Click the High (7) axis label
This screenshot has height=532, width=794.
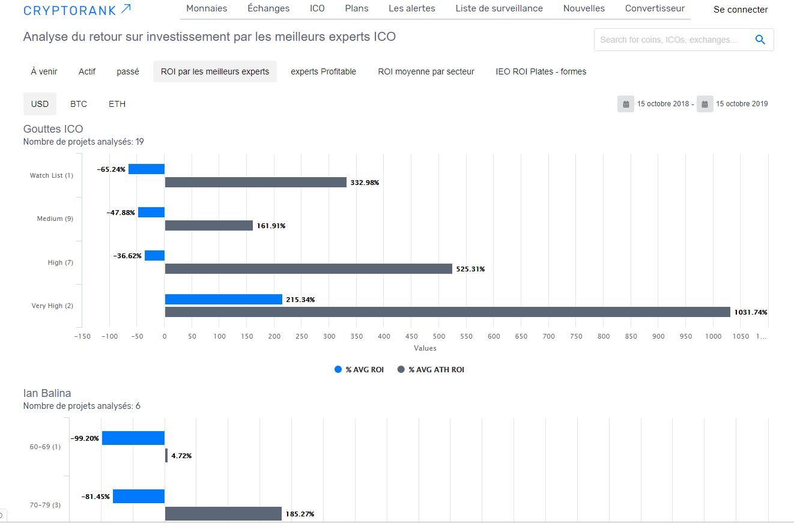point(61,263)
